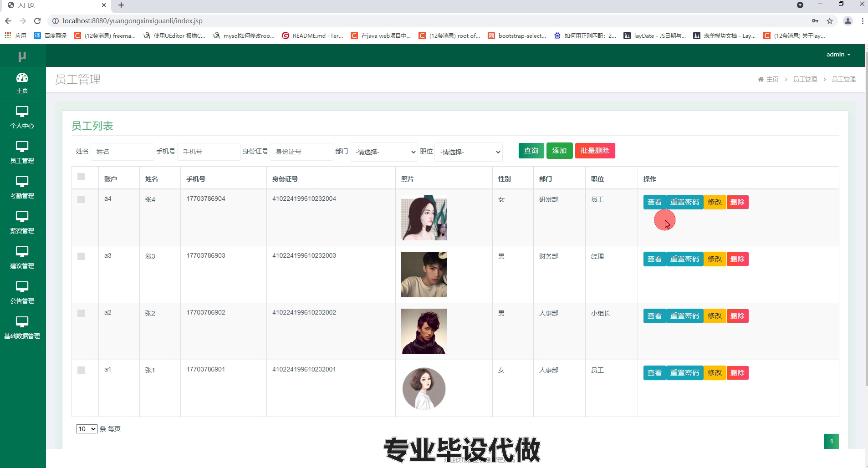The width and height of the screenshot is (868, 468).
Task: Open 薪资管理 monitor icon in sidebar
Action: coord(22,217)
